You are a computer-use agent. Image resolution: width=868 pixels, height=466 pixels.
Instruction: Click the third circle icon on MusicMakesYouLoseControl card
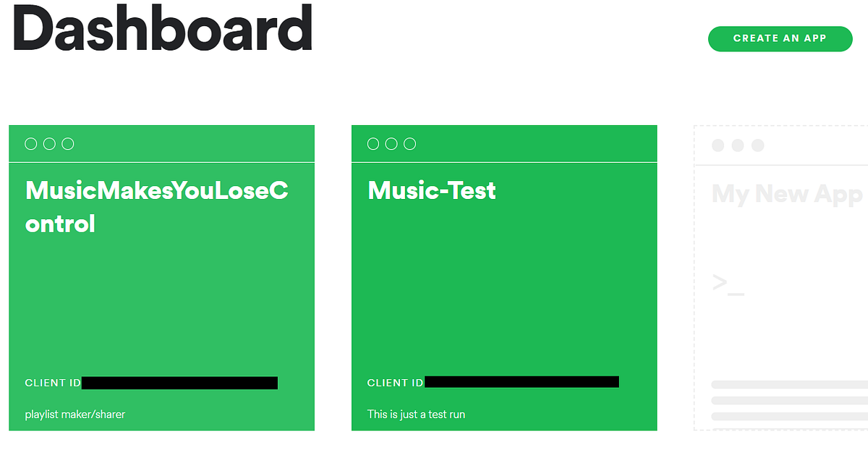tap(67, 144)
